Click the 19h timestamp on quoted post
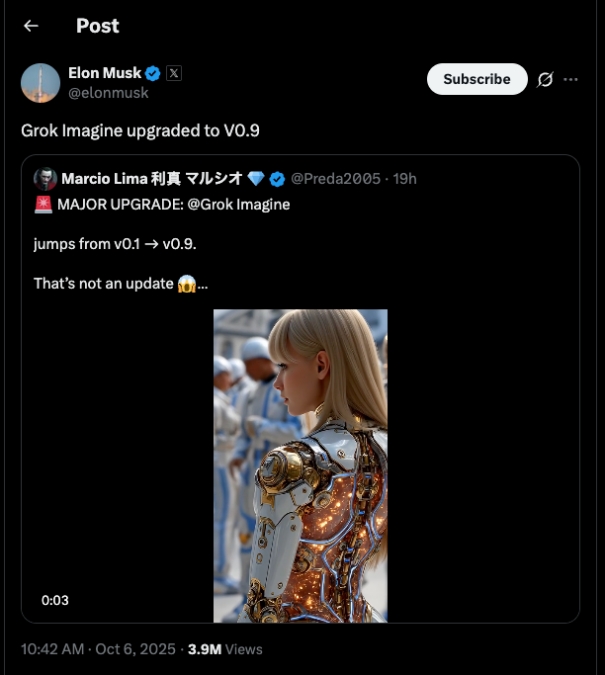Viewport: 605px width, 675px height. click(404, 179)
